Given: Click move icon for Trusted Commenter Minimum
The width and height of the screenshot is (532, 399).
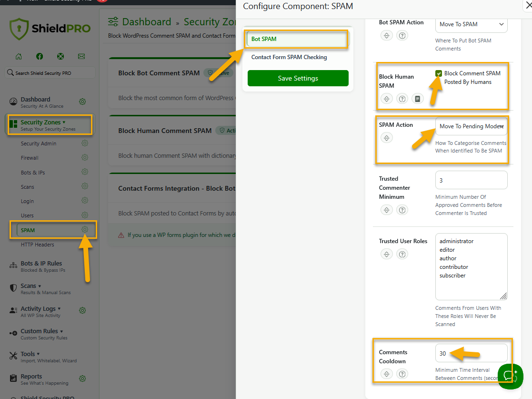Looking at the screenshot, I should tap(386, 210).
